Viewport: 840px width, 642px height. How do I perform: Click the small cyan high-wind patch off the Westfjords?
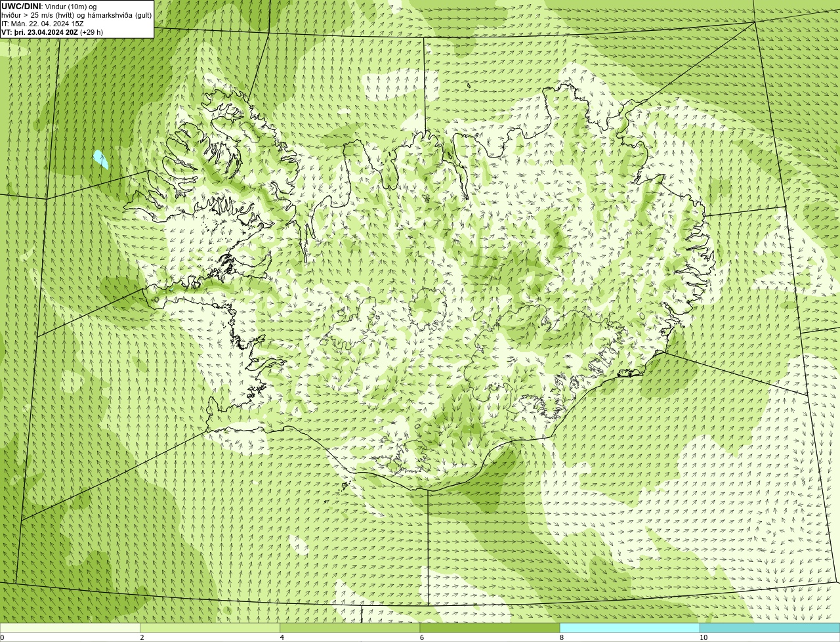[100, 159]
